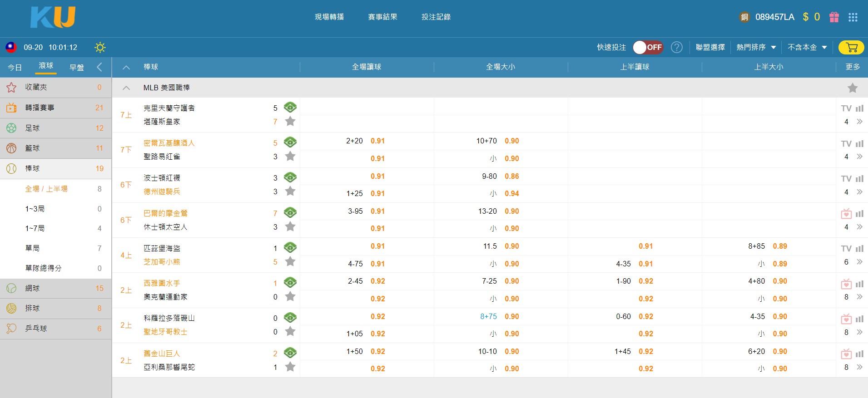Expand more bets for 克里夫蘭守護者 game
Screen dimensions: 868x398
tap(859, 122)
